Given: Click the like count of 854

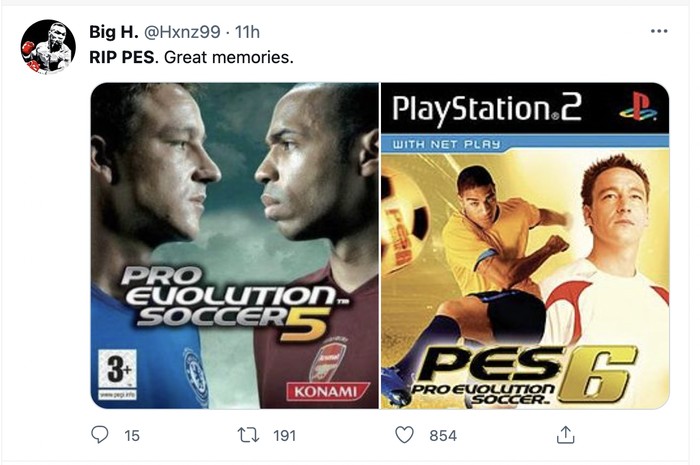Looking at the screenshot, I should click(442, 435).
